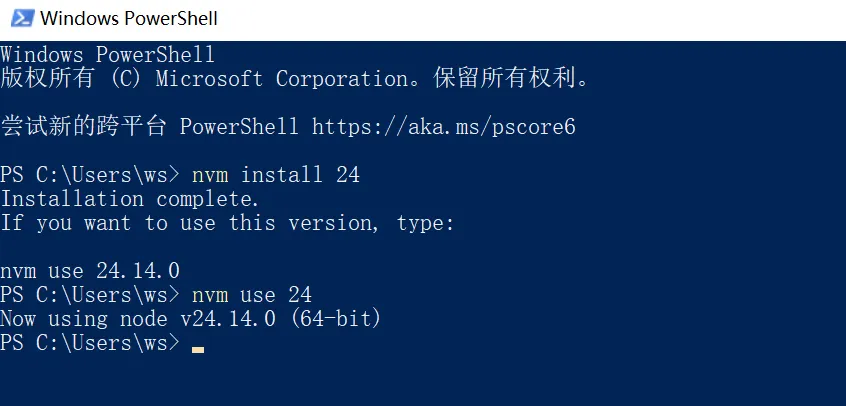Select the standalone "nvm use 24.14.0" suggestion line

point(89,271)
